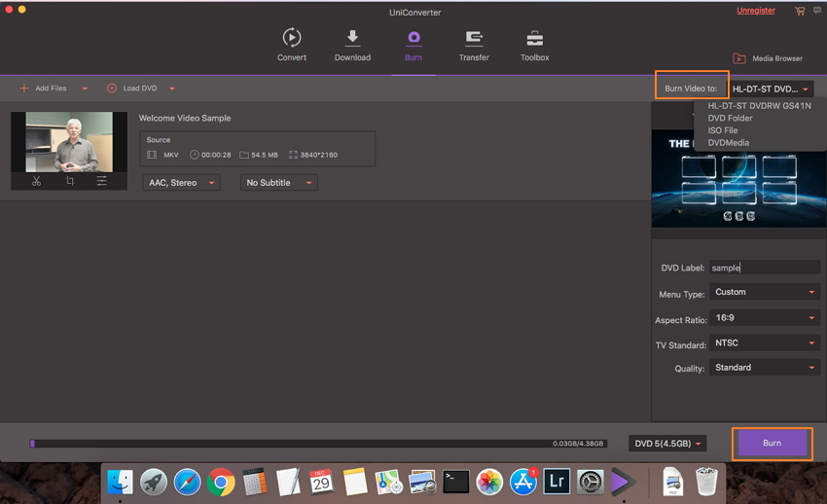Open Terminal in the Dock
Screen dimensions: 827x504
[455, 482]
